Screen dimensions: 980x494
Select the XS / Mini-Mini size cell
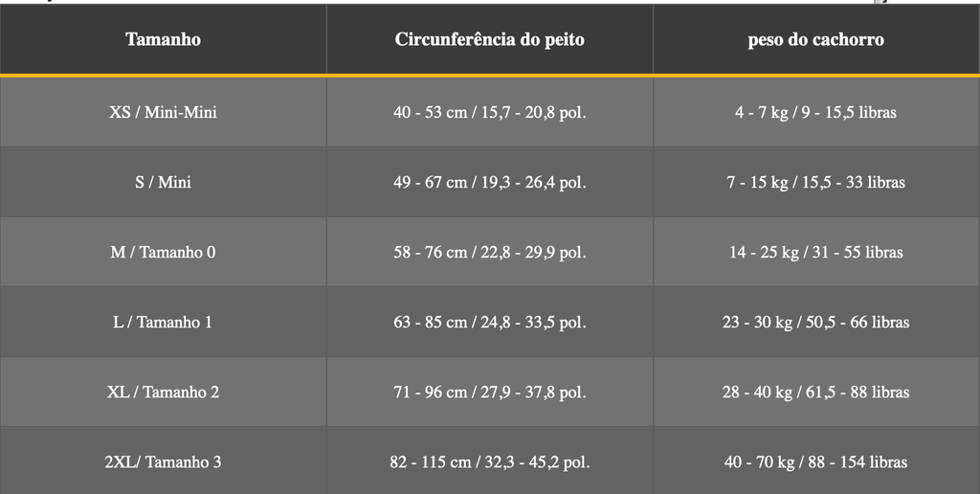tap(163, 112)
